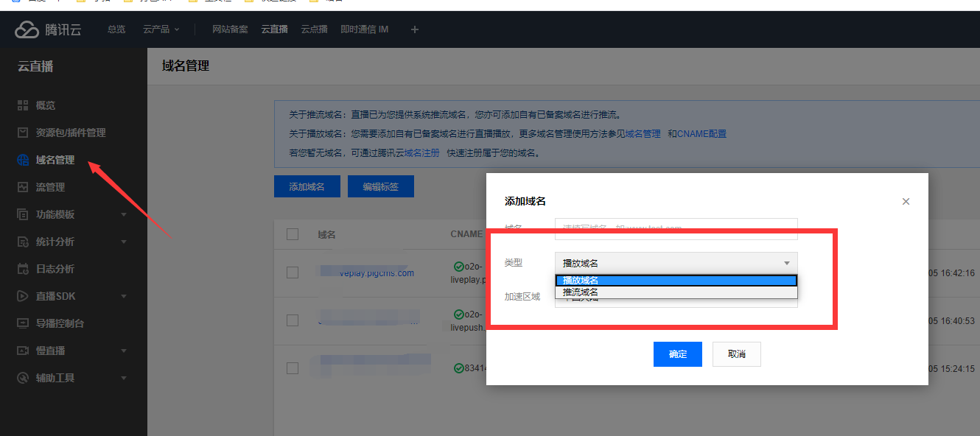Click the 确定 confirm button
Image resolution: width=980 pixels, height=436 pixels.
pos(677,354)
